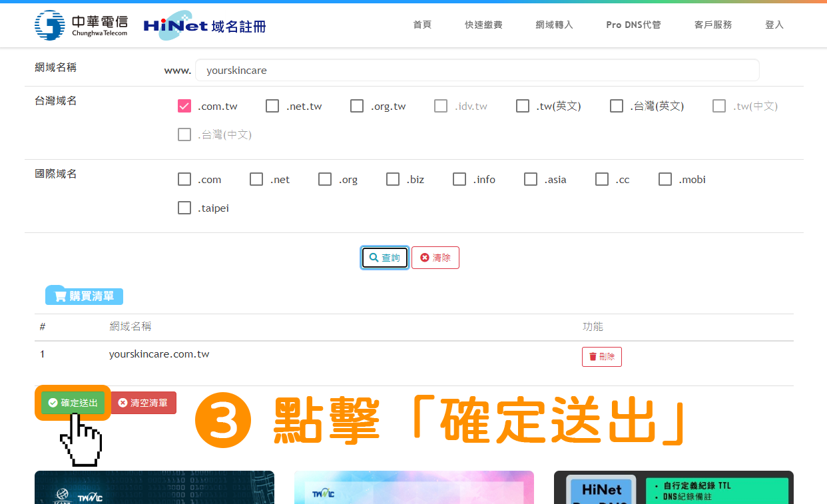Enable the .tw(英文) checkbox
827x504 pixels.
click(x=523, y=106)
